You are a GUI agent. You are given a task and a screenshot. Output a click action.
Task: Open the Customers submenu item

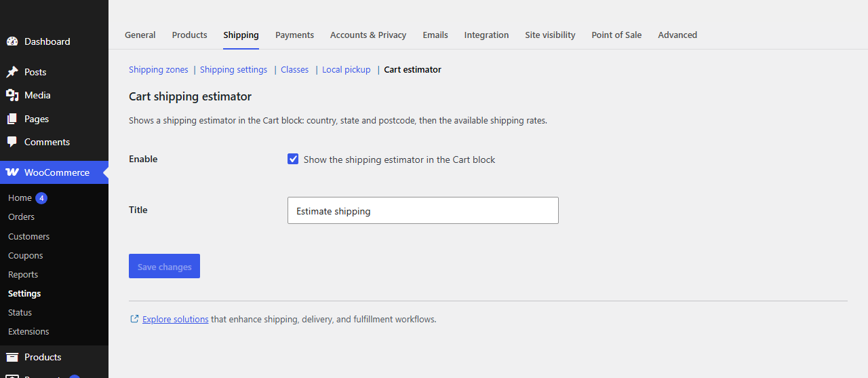[x=28, y=236]
